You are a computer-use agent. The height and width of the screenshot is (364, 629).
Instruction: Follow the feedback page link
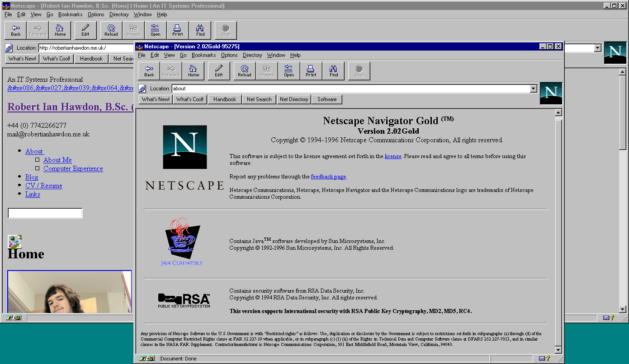pos(328,177)
